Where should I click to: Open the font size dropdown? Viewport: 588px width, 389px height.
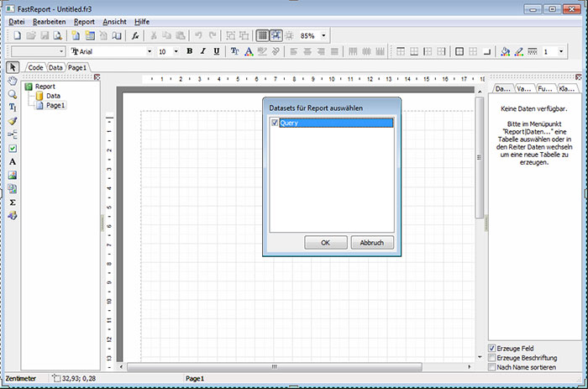coord(176,51)
